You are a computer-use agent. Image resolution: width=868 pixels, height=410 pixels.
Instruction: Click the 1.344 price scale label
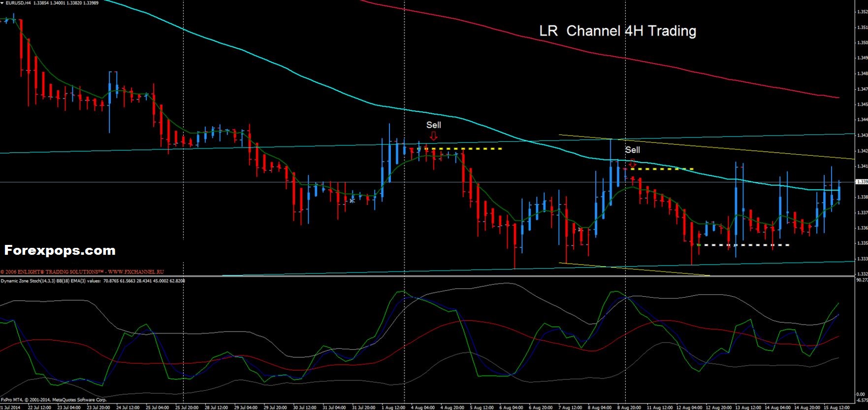pos(862,119)
